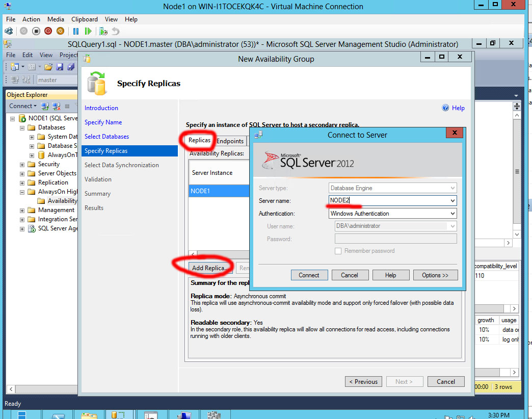Expand the Security tree node
Viewport: 532px width, 419px height.
click(21, 164)
